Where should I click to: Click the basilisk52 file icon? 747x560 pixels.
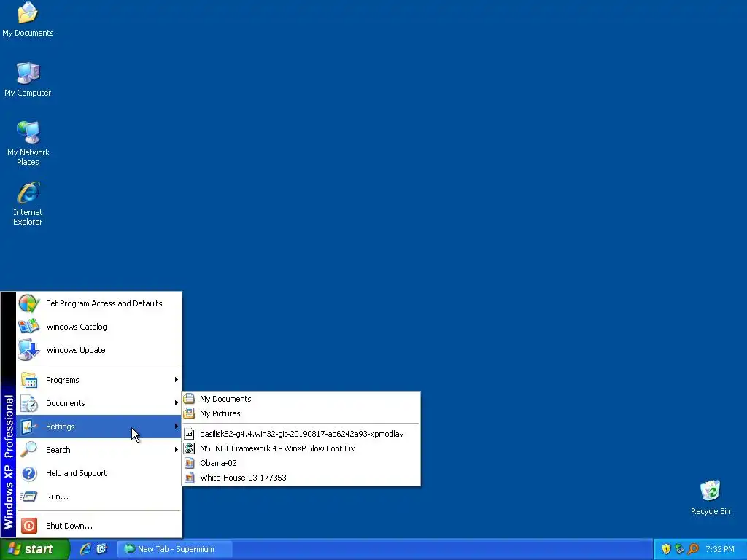click(x=189, y=434)
